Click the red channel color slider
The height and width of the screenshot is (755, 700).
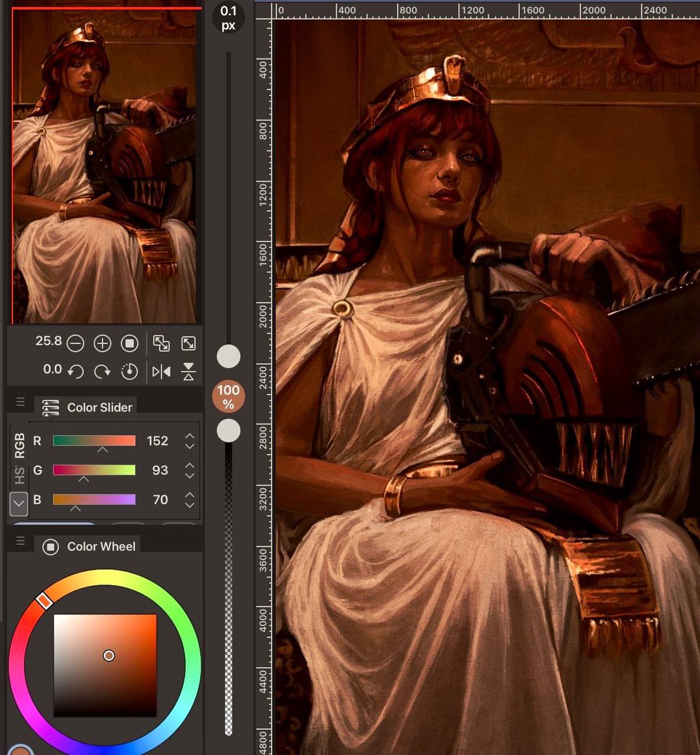94,440
